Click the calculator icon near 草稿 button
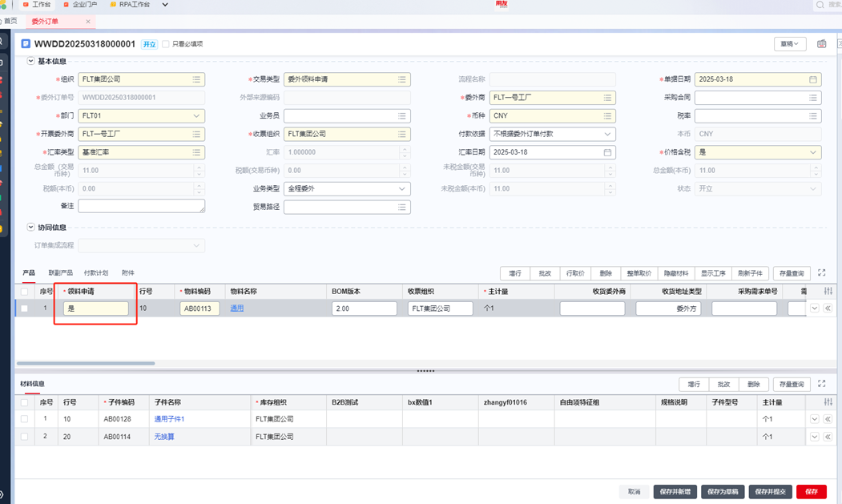Viewport: 842px width, 504px height. point(822,44)
